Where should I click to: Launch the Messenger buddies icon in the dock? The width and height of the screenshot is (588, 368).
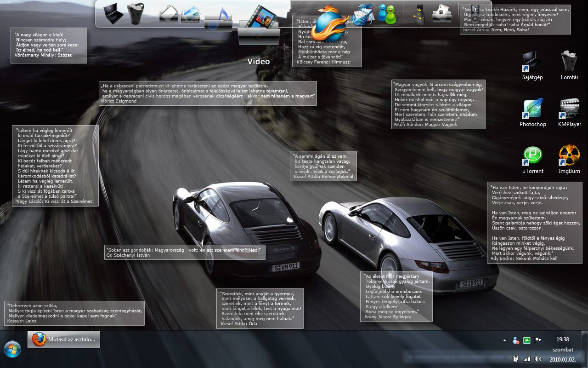coord(386,13)
